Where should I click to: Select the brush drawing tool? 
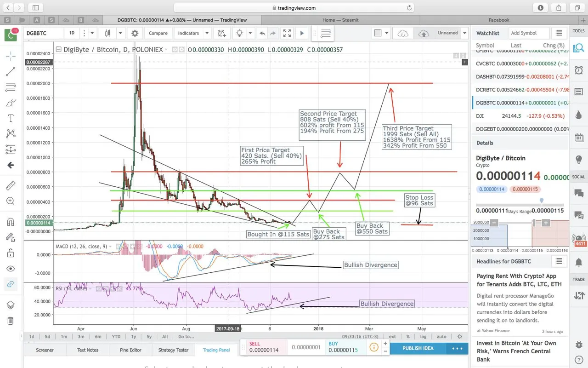(11, 103)
